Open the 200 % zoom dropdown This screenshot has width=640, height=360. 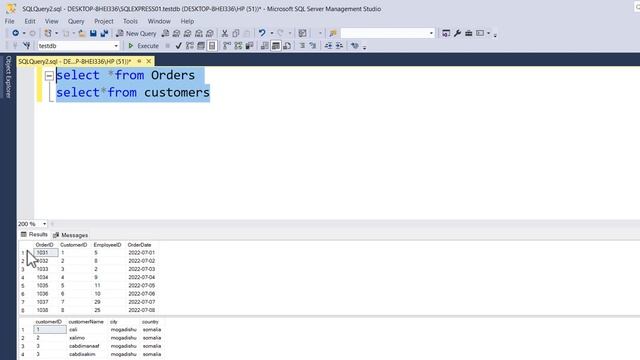tap(44, 224)
